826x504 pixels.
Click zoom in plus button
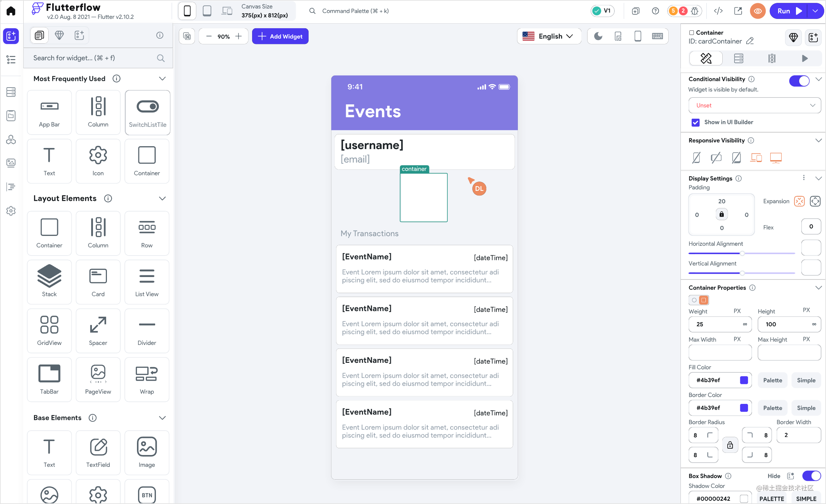pyautogui.click(x=239, y=36)
